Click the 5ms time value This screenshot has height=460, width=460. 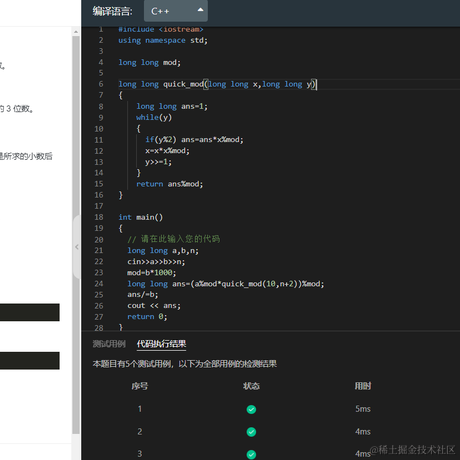pyautogui.click(x=363, y=409)
